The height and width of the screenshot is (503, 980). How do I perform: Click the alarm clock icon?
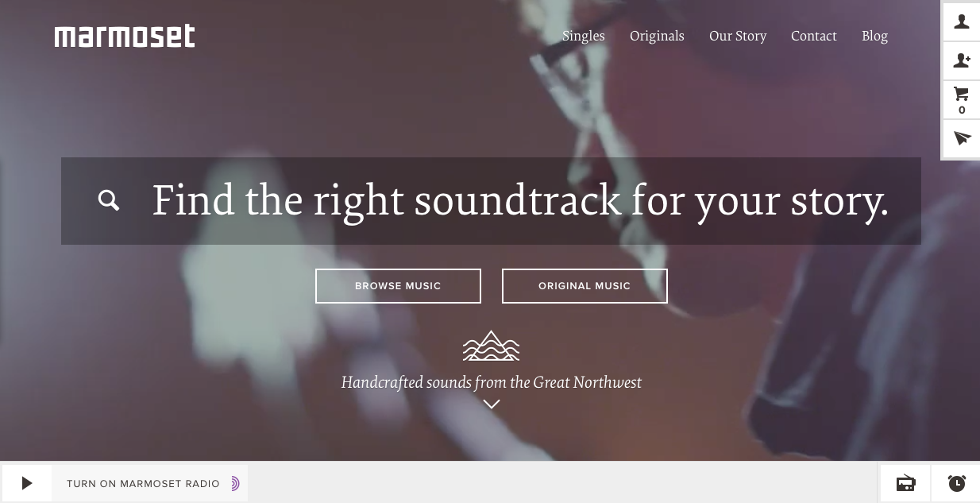(957, 483)
